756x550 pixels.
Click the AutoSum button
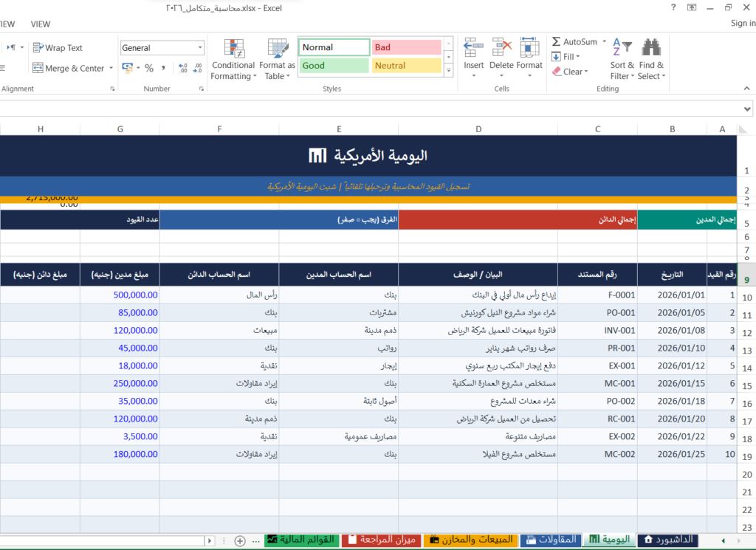tap(574, 42)
